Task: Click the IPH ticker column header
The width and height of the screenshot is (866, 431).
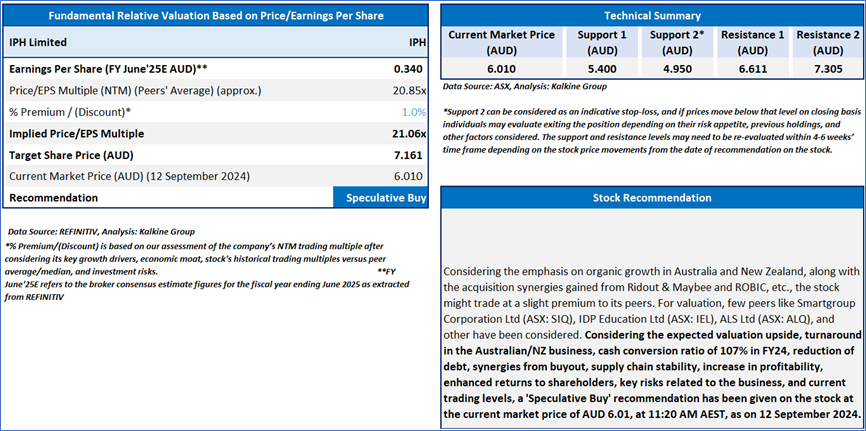Action: coord(417,44)
